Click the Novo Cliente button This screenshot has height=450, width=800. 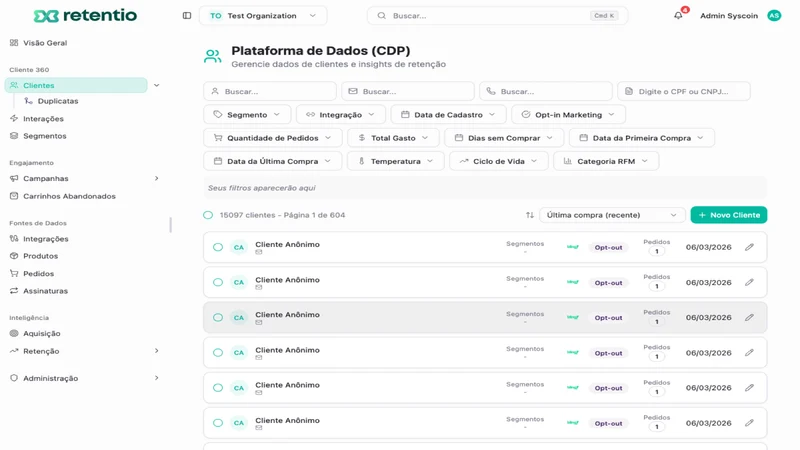729,215
